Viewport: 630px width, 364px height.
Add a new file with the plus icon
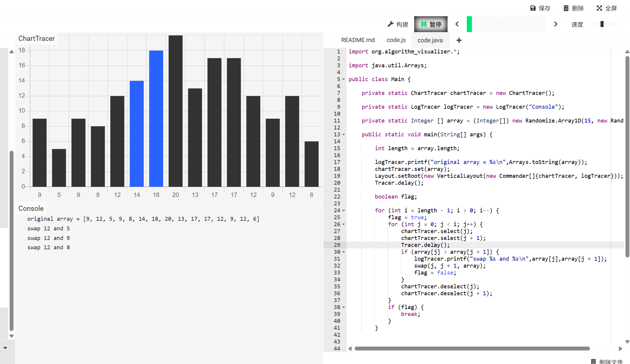pos(459,40)
